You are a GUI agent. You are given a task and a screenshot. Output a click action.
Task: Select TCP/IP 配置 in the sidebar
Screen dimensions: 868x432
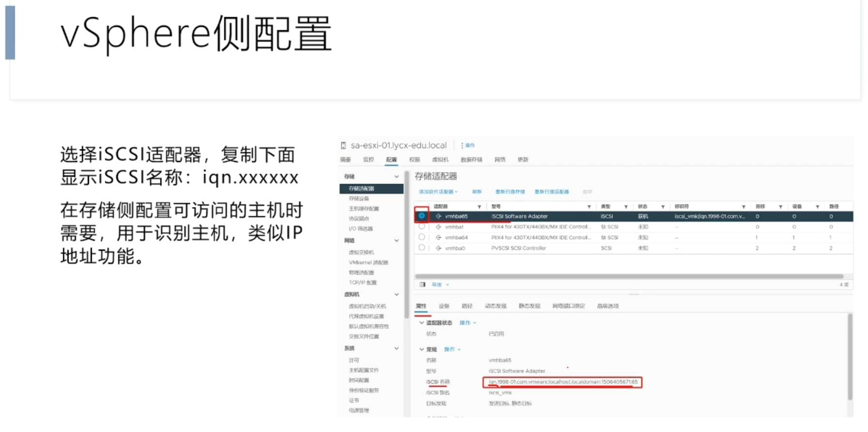point(363,282)
